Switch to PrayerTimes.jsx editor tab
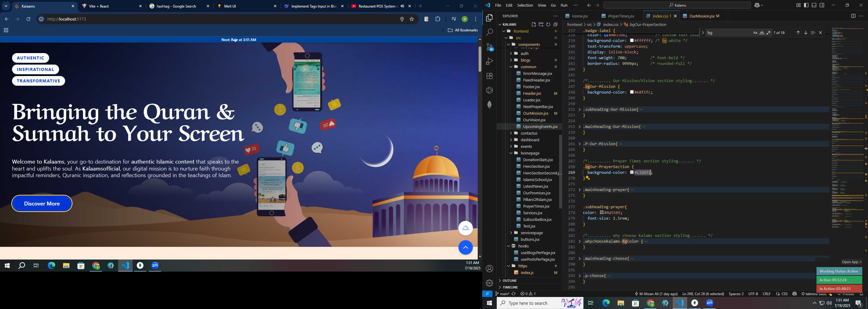 (621, 16)
